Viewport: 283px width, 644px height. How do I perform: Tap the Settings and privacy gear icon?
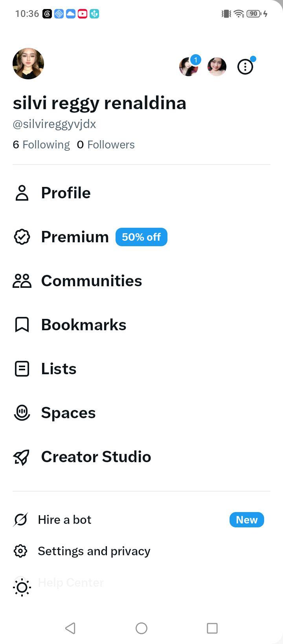[x=20, y=551]
